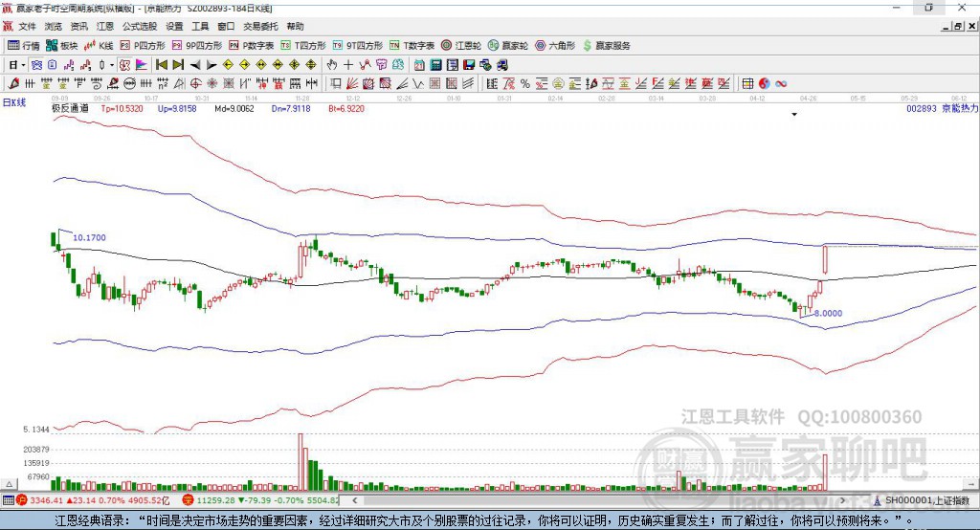This screenshot has width=980, height=530.
Task: Click the horizontal scrollbar right arrow
Action: click(x=843, y=500)
